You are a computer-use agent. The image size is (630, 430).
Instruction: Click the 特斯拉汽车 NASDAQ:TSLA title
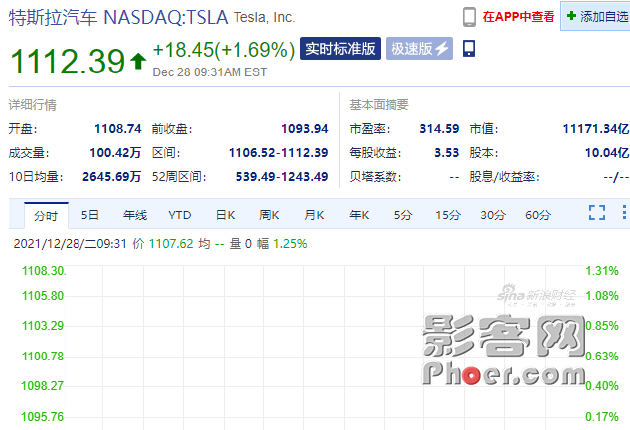click(119, 18)
